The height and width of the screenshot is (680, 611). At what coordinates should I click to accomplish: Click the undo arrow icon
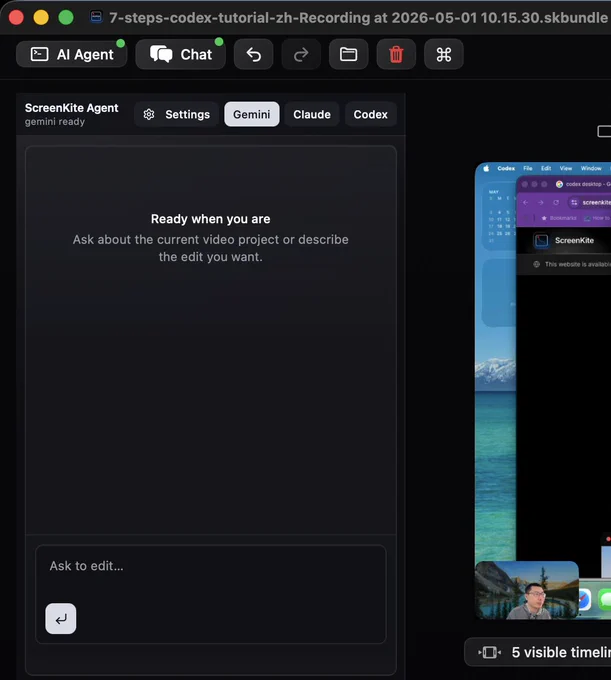pyautogui.click(x=254, y=54)
